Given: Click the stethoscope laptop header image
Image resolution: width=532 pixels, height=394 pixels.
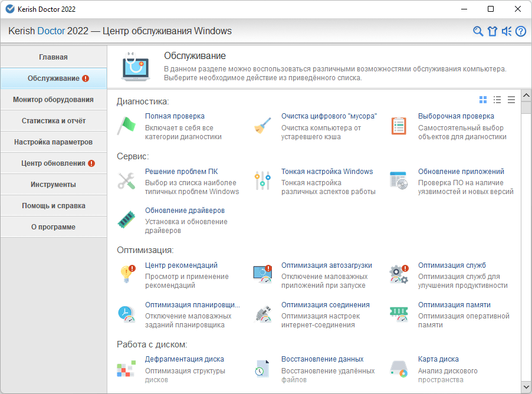Looking at the screenshot, I should [x=136, y=67].
